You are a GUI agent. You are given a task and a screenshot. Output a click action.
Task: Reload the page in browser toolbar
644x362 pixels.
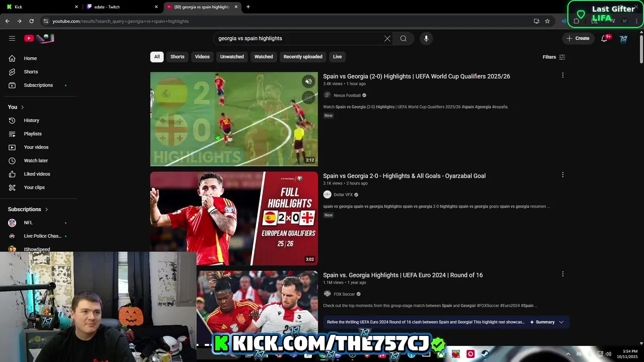[31, 21]
